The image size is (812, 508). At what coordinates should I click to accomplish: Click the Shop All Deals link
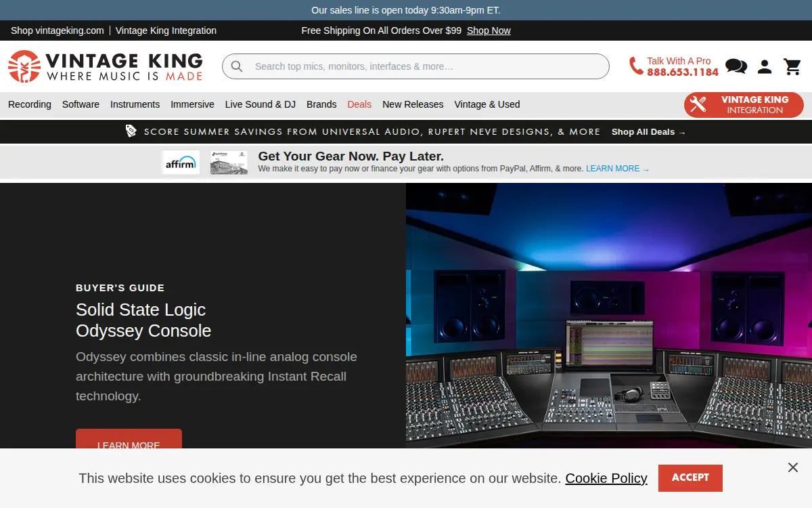(x=648, y=132)
